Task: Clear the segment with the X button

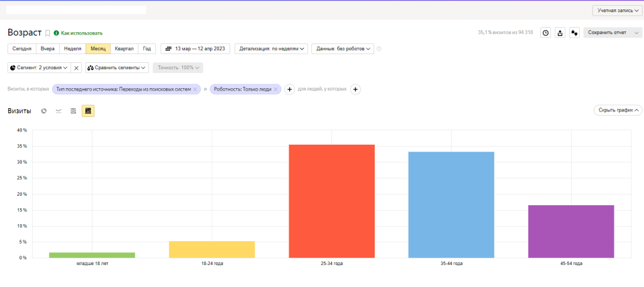Action: click(x=76, y=68)
